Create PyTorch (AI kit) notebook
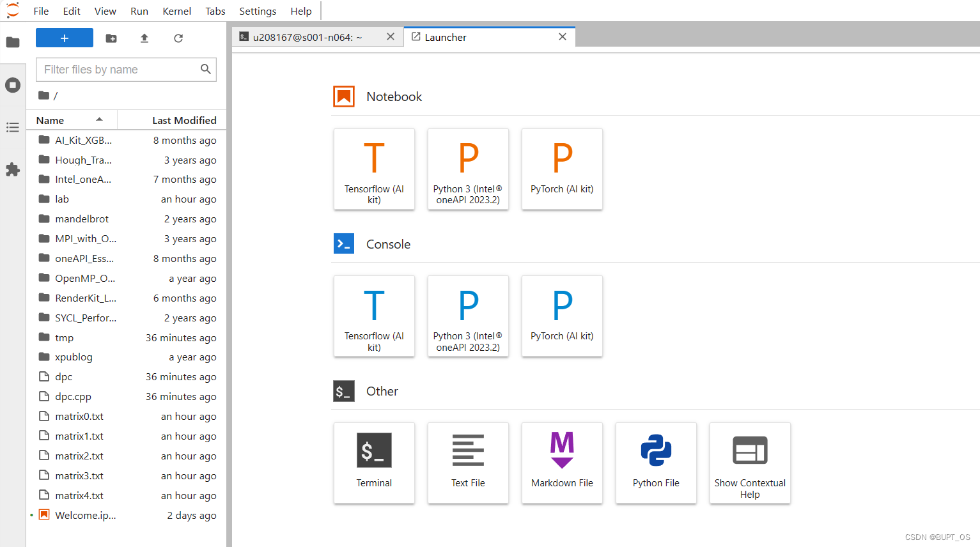This screenshot has width=980, height=547. tap(562, 169)
